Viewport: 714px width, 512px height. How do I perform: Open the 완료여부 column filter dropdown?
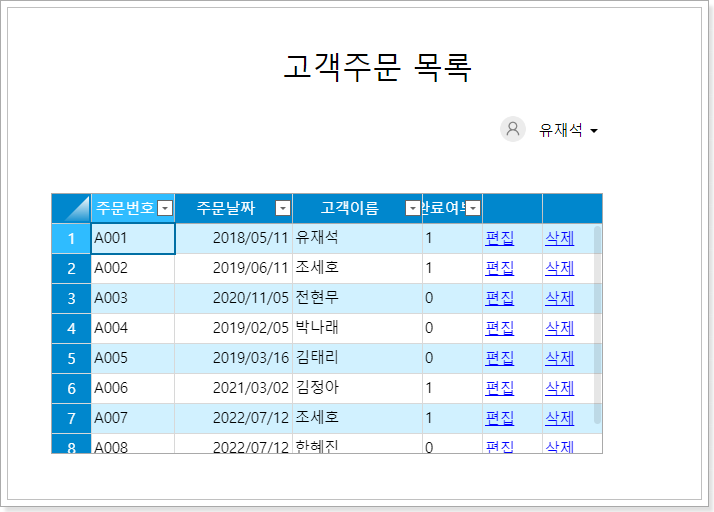[x=473, y=208]
